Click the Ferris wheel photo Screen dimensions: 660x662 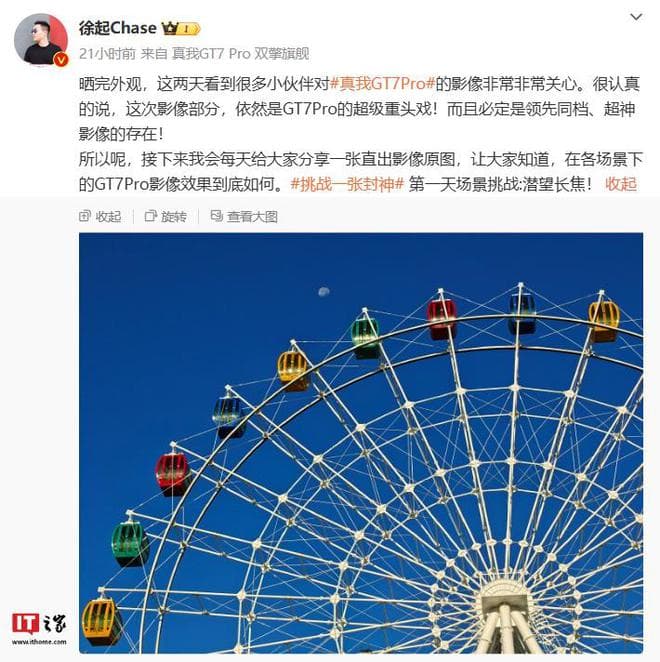coord(361,442)
